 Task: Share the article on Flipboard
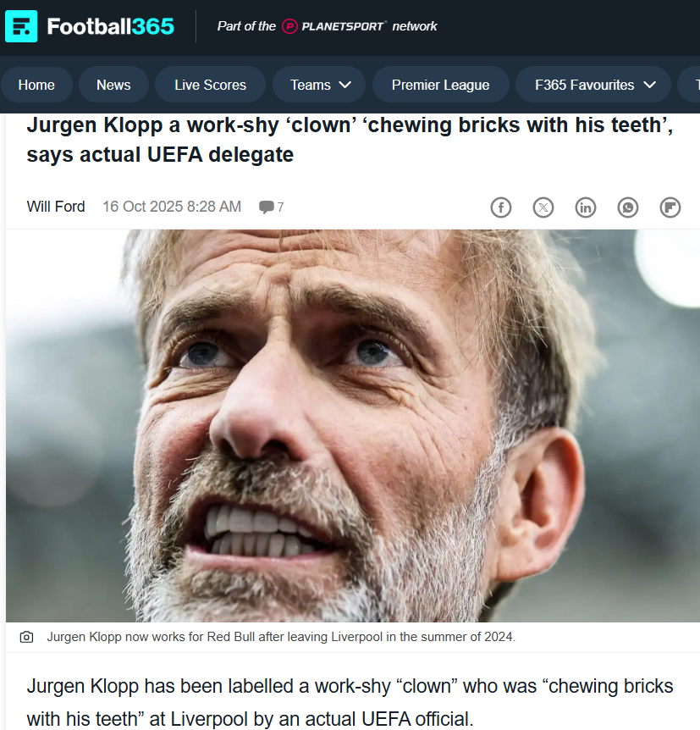pos(670,207)
